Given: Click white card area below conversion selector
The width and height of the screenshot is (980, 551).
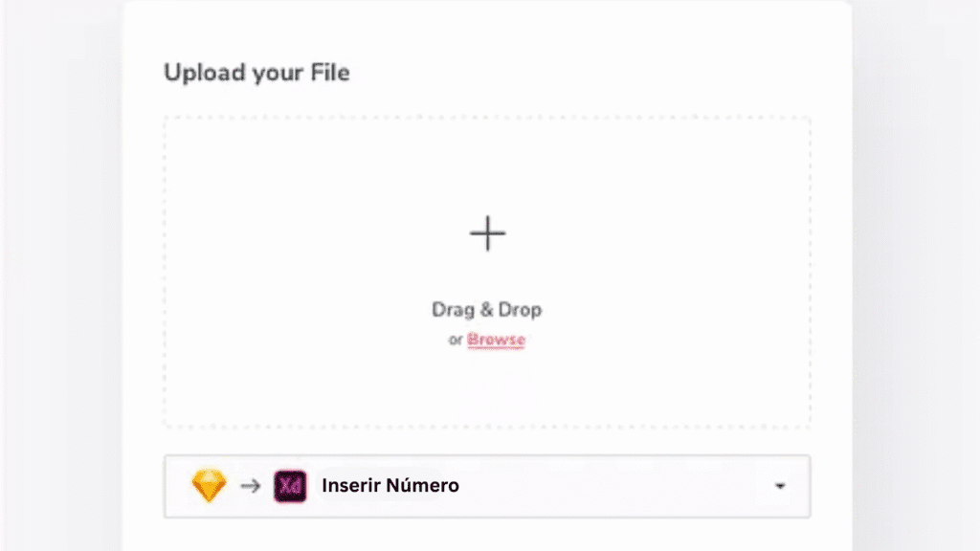Looking at the screenshot, I should coord(487,536).
